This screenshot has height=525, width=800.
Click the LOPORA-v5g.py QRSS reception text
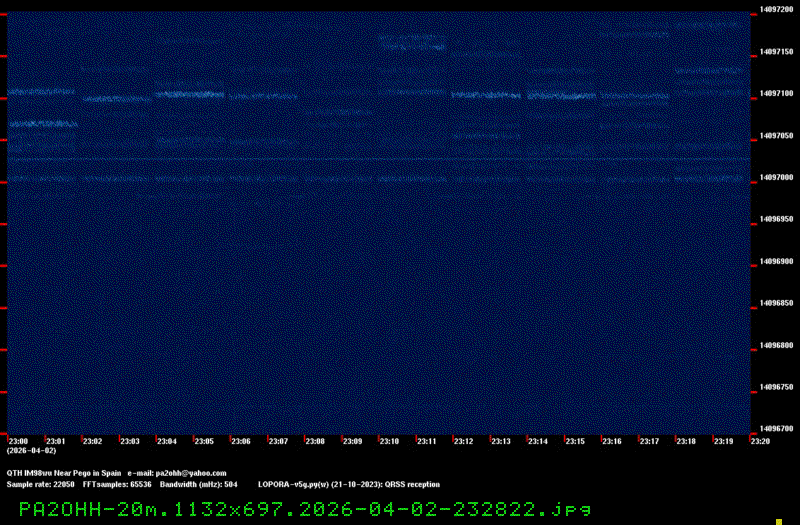point(349,485)
